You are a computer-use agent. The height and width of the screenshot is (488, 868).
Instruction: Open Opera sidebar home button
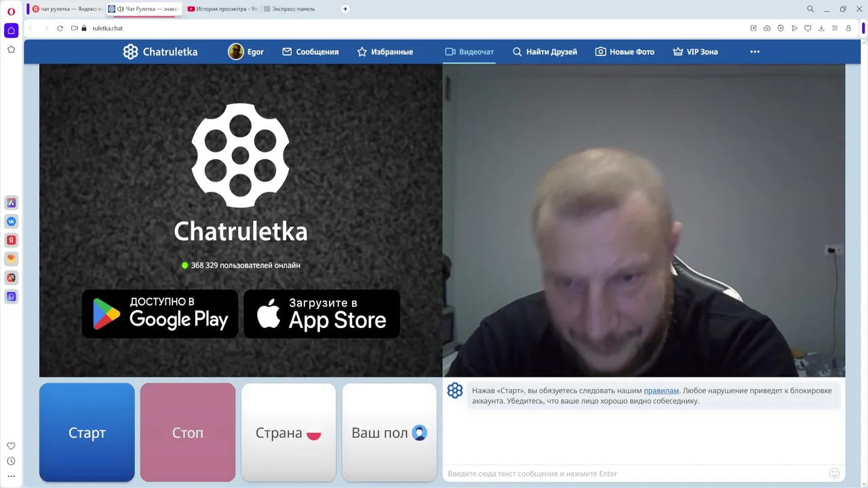pyautogui.click(x=11, y=30)
